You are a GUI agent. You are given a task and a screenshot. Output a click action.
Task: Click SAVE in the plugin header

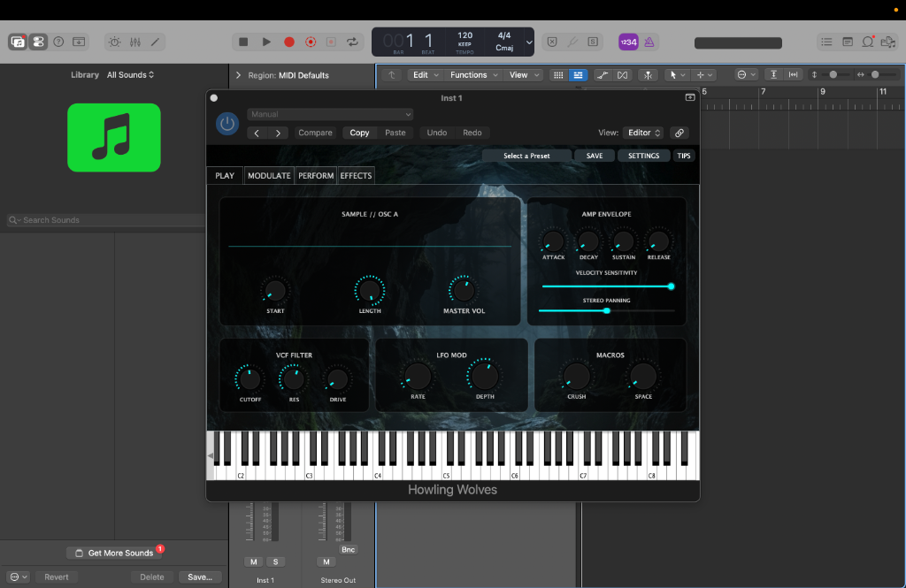pyautogui.click(x=594, y=155)
